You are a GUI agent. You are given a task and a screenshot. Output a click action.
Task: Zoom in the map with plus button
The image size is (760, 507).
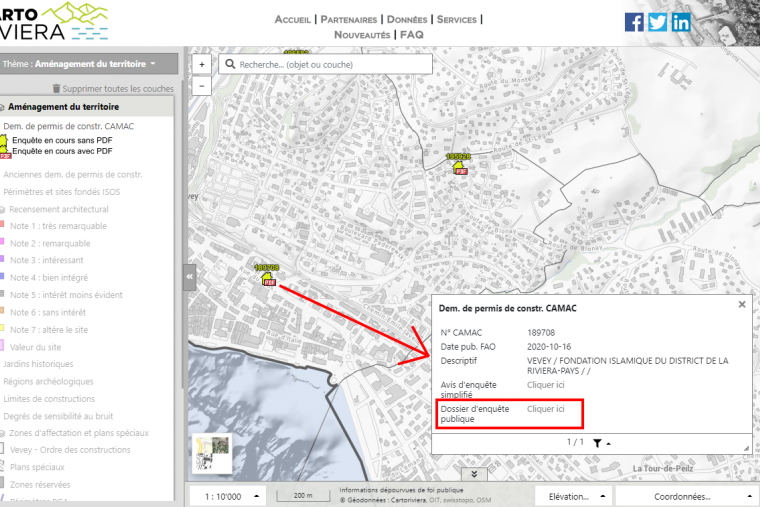coord(202,64)
